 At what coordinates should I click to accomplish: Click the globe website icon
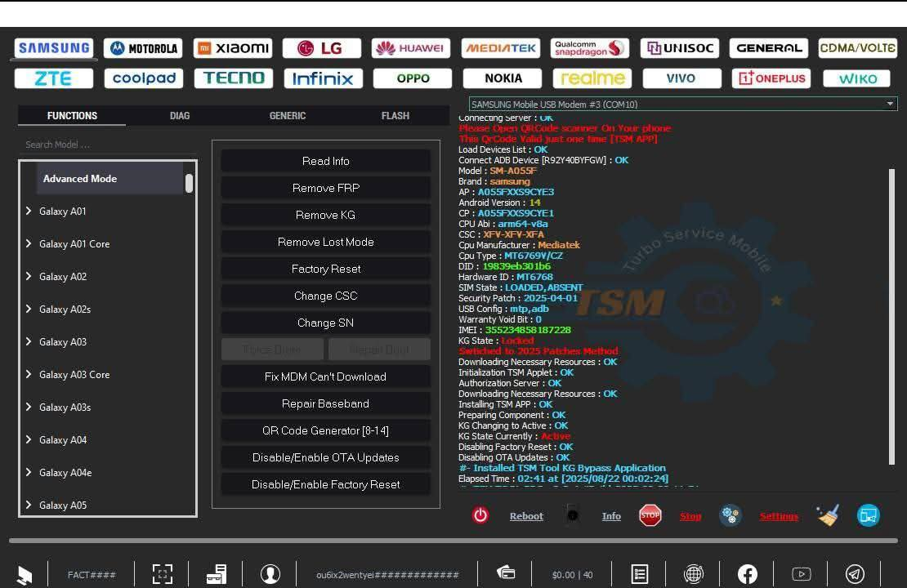694,574
